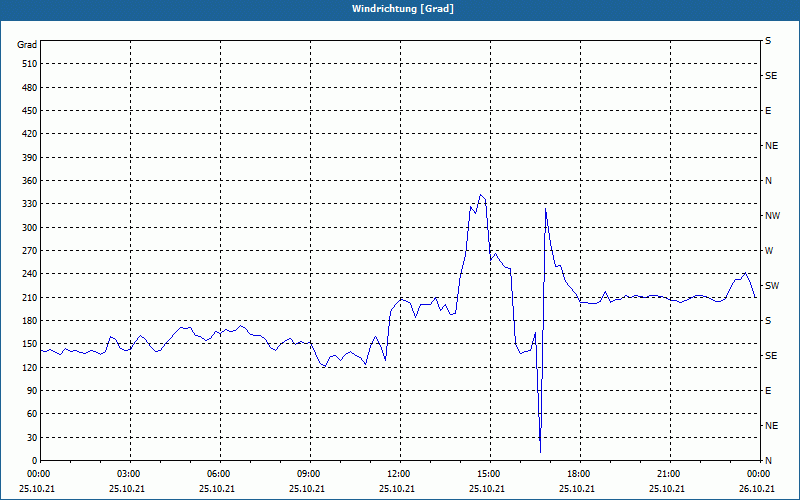Click the y-axis value 300
The image size is (800, 500).
coord(30,228)
